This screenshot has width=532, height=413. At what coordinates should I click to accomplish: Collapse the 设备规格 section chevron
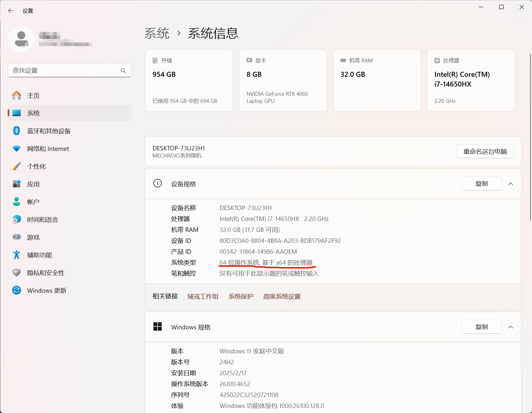click(x=510, y=184)
